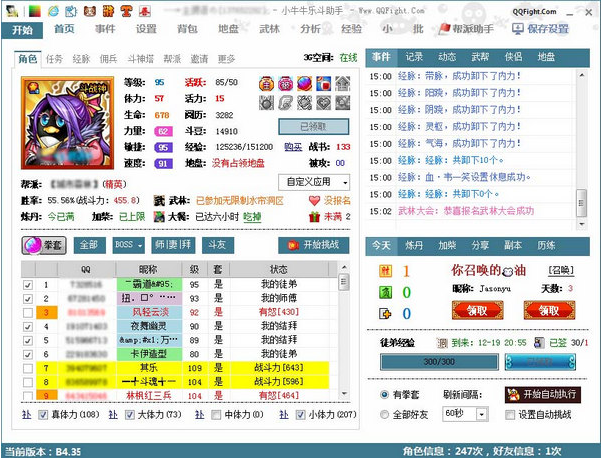The image size is (602, 458).
Task: Click the document plus icon beside blue 0
Action: [385, 314]
